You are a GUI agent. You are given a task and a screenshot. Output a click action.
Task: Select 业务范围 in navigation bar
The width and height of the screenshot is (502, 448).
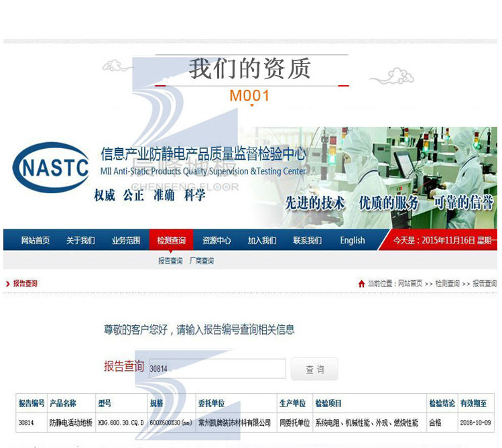[126, 240]
